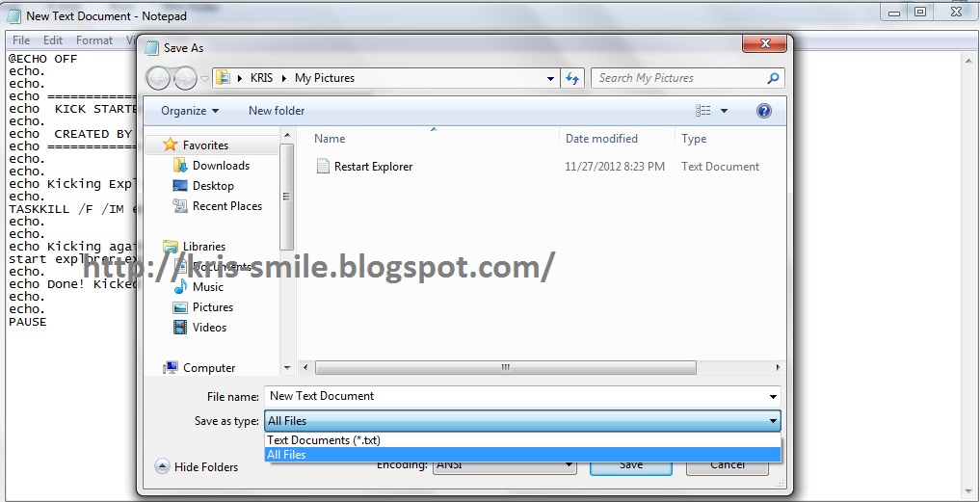Close the Save As dialog
This screenshot has height=502, width=980.
[764, 43]
